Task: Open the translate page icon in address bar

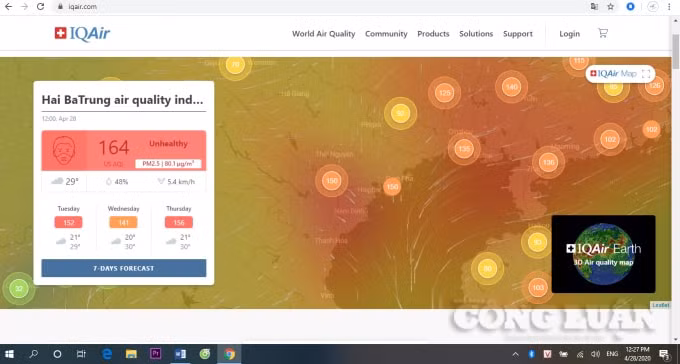Action: pyautogui.click(x=594, y=7)
